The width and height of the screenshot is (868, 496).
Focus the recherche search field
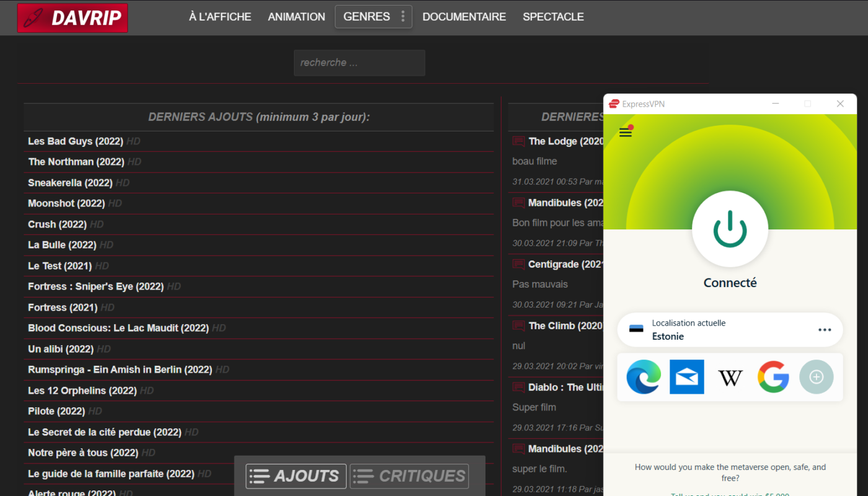click(x=360, y=63)
